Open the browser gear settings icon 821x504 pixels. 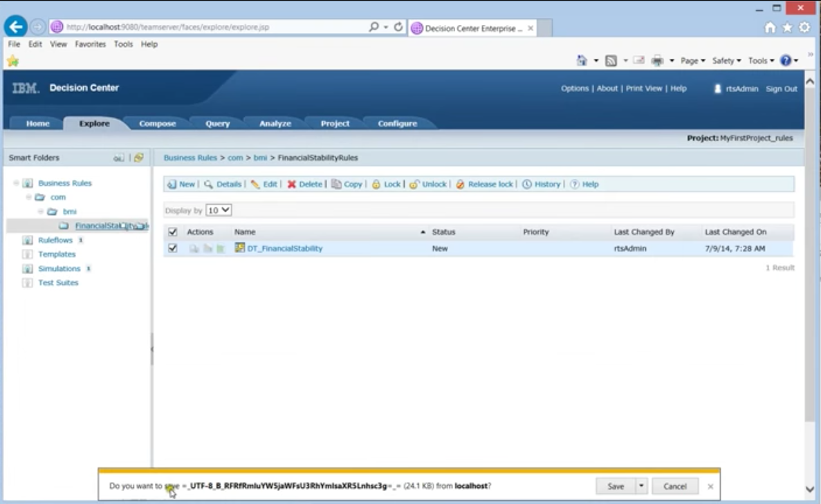804,27
